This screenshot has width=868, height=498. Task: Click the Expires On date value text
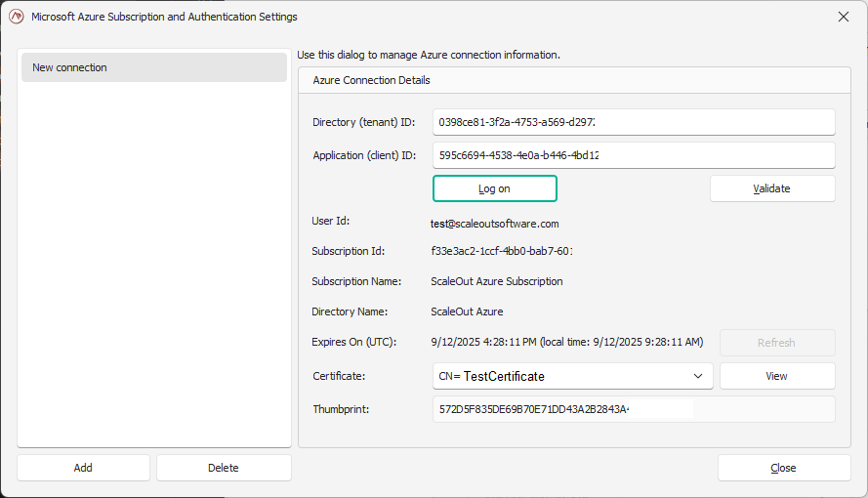click(x=567, y=342)
